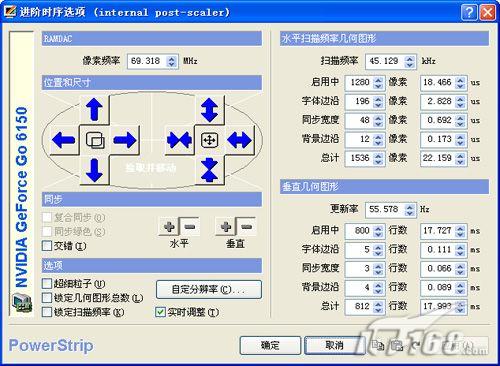The width and height of the screenshot is (500, 366).
Task: Click the four-way size reset icon
Action: pos(209,140)
